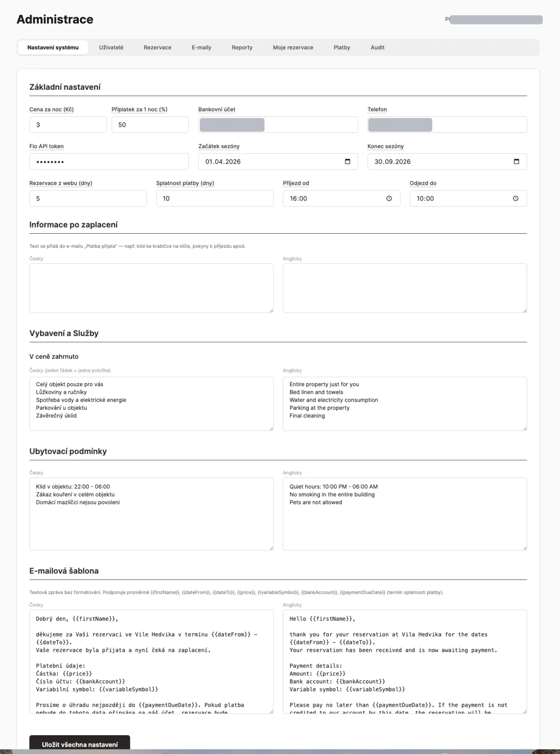
Task: Click the Fio API token label
Action: pyautogui.click(x=46, y=146)
